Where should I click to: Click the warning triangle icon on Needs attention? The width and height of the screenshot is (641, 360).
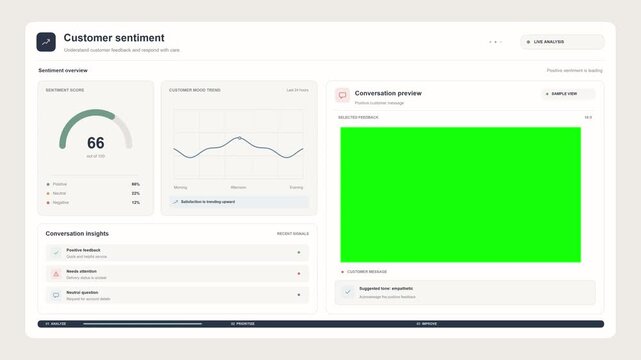point(56,274)
